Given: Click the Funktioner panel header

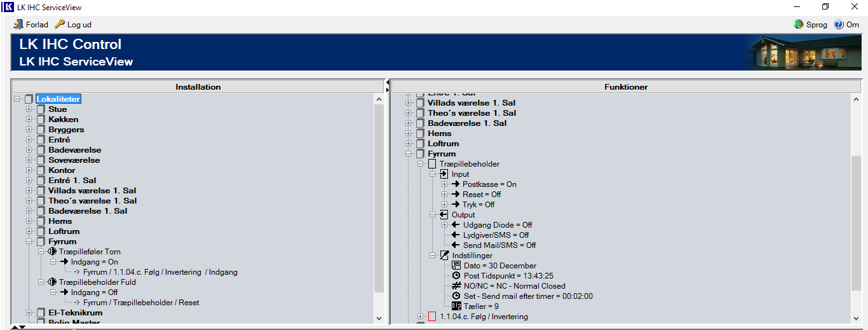Looking at the screenshot, I should click(x=626, y=86).
